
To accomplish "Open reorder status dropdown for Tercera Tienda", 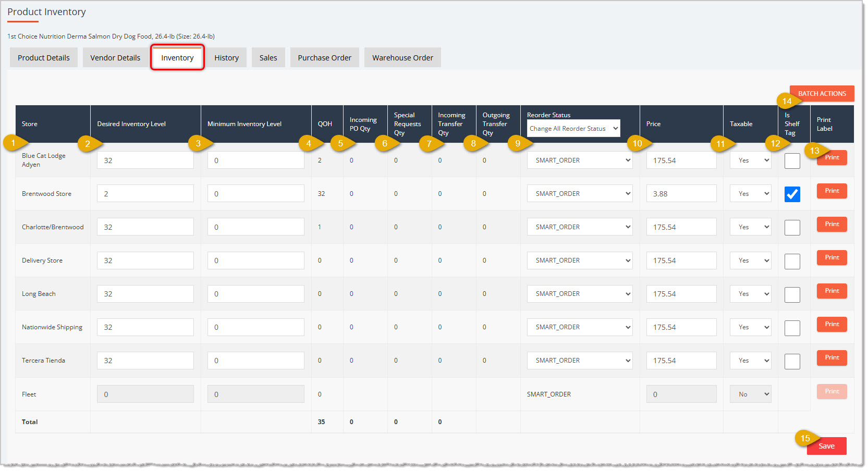I will tap(580, 361).
